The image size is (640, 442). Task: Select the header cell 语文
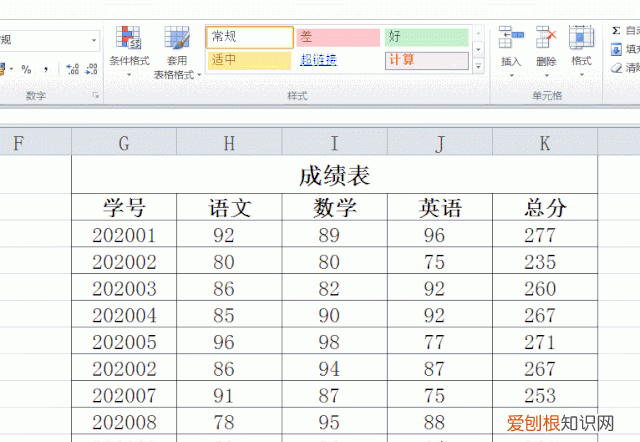point(229,207)
